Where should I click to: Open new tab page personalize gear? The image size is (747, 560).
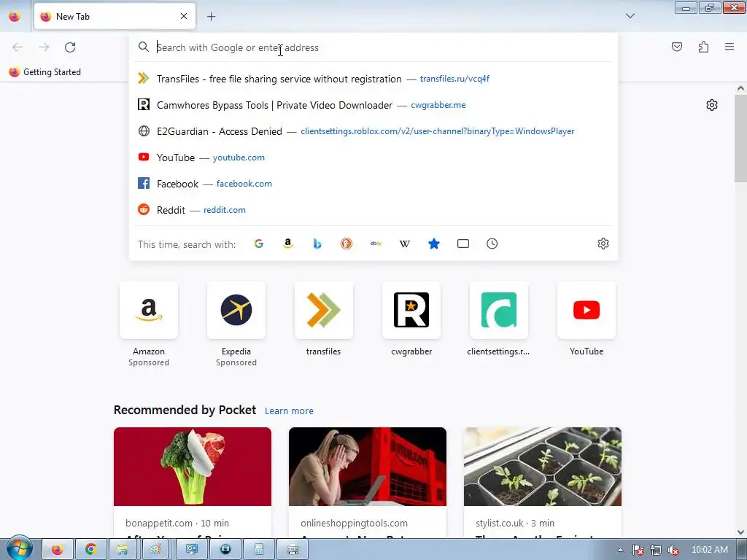pyautogui.click(x=712, y=105)
